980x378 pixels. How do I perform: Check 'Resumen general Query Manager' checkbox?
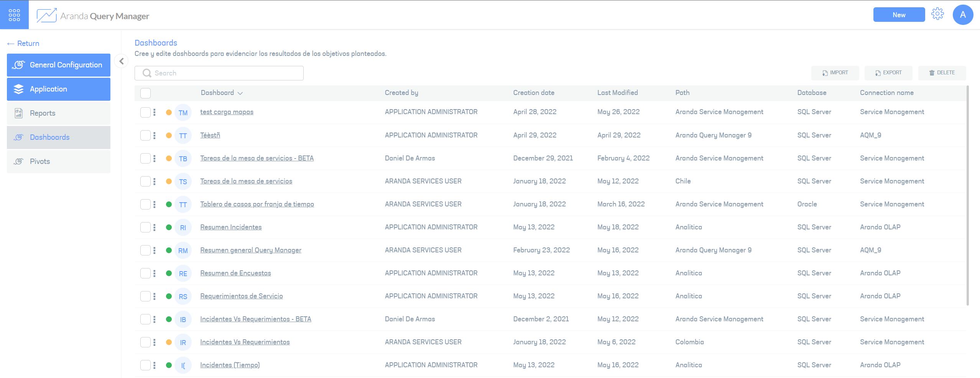145,250
